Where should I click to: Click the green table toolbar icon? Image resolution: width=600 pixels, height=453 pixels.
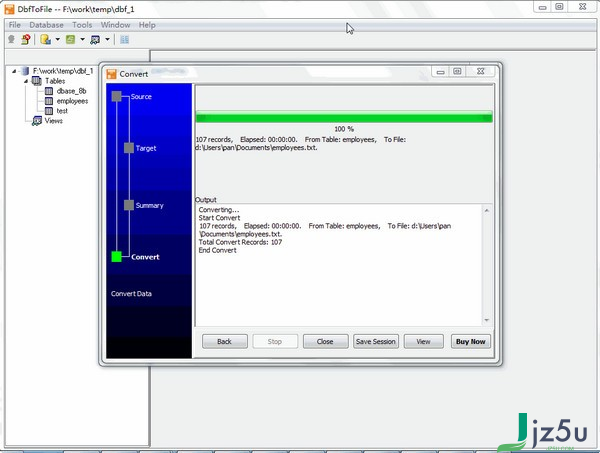point(70,39)
